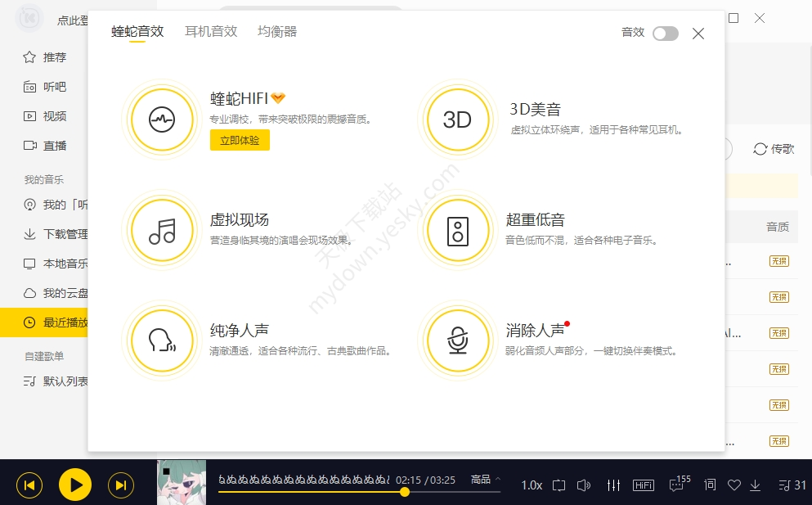Open 下载管理 in the sidebar
Viewport: 812px width, 505px height.
coord(55,234)
